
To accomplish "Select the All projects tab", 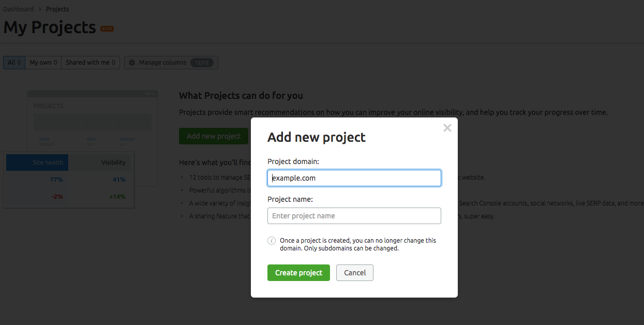I will 14,63.
